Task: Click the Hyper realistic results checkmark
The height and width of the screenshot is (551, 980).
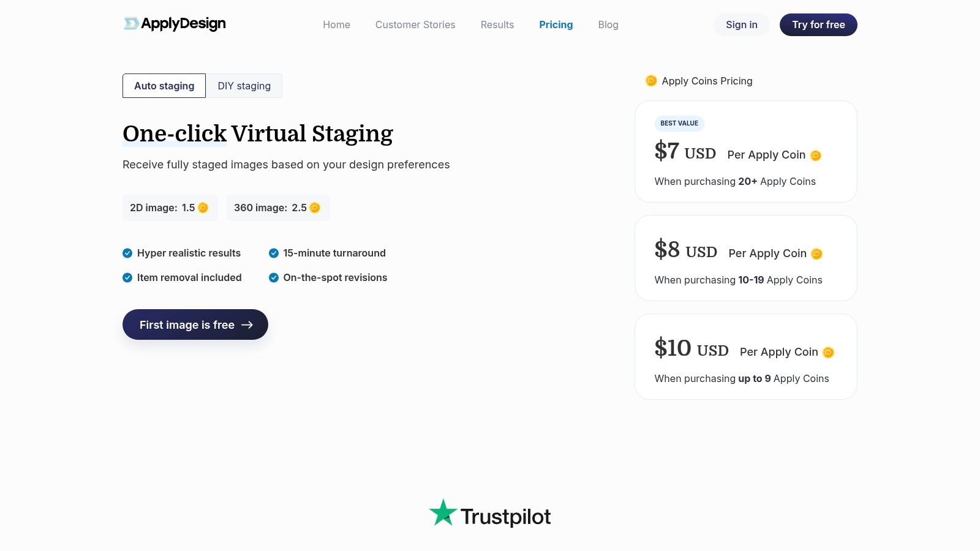Action: coord(127,253)
